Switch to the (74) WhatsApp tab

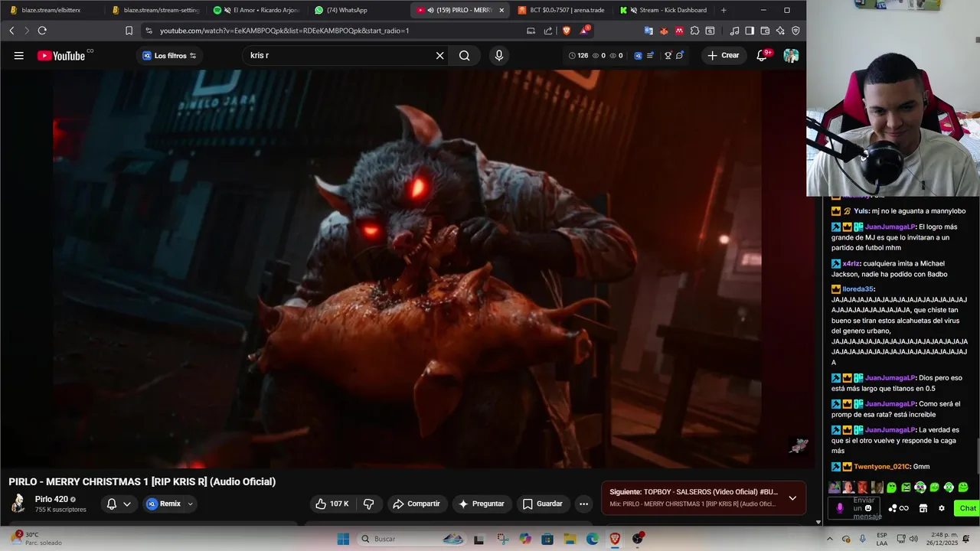[357, 10]
